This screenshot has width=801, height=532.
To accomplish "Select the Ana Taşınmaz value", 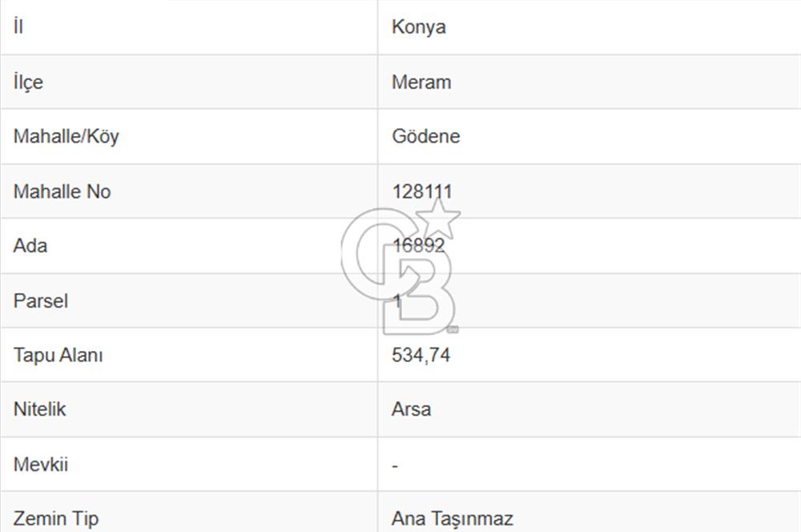I will [x=452, y=518].
